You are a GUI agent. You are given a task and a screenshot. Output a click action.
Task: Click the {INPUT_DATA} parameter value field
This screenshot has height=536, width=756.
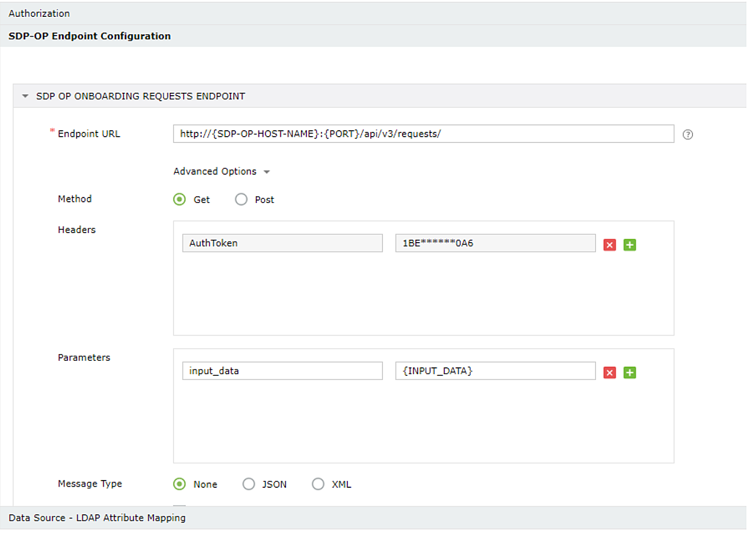(495, 371)
